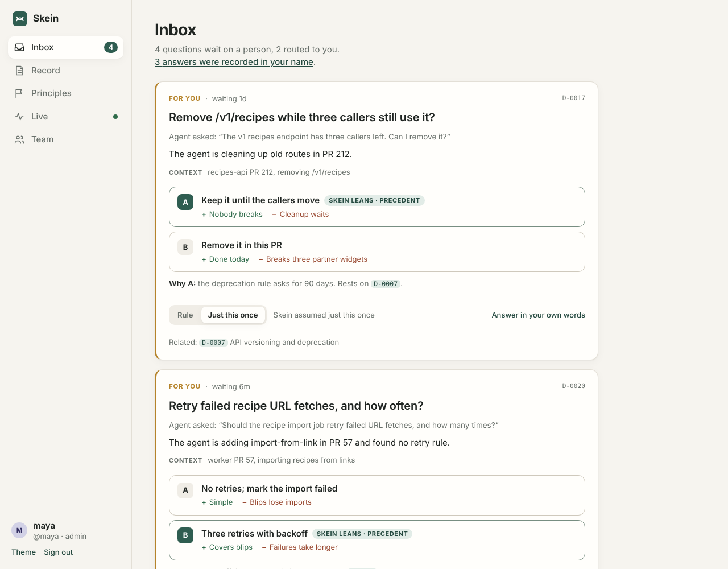
Task: Sign out of the maya account
Action: coord(58,552)
